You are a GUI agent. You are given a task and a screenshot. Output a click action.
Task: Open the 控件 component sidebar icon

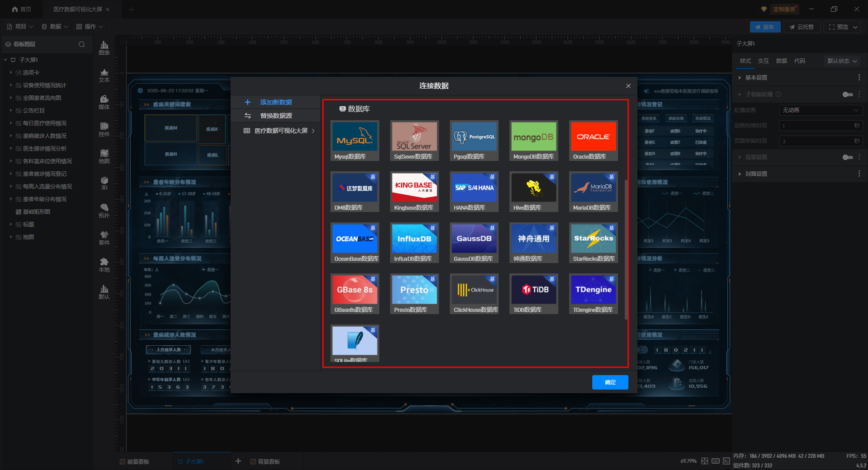click(104, 129)
